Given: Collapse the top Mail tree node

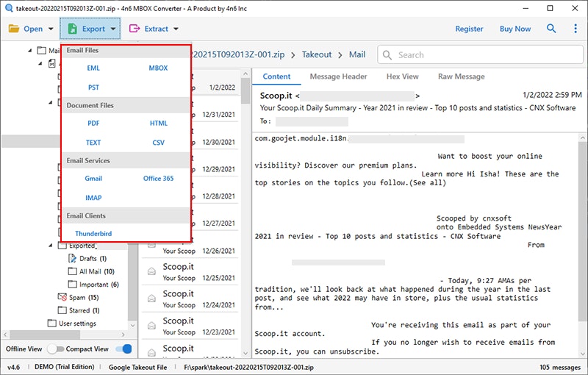Looking at the screenshot, I should click(x=30, y=50).
